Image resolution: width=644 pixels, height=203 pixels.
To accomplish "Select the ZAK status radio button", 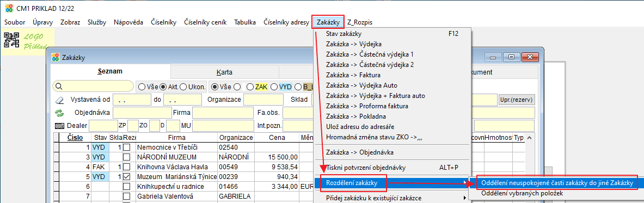I will [x=250, y=87].
